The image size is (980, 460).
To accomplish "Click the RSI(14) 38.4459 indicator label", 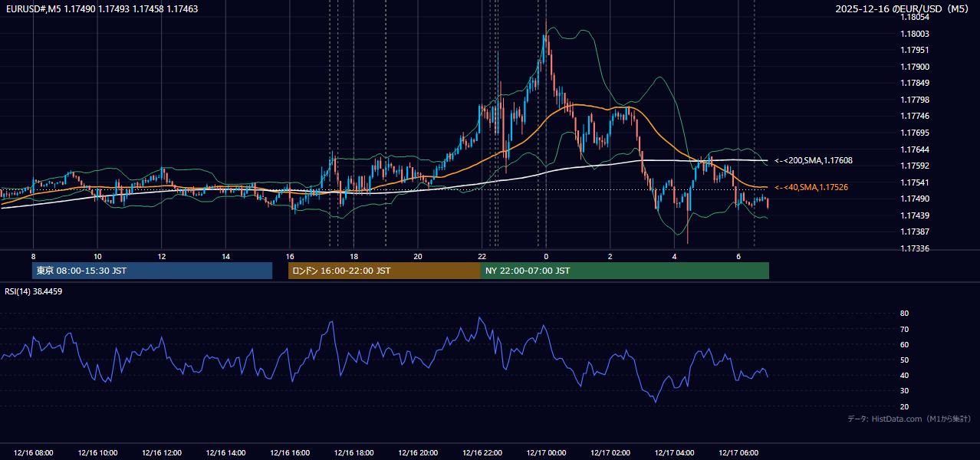I will coord(34,291).
